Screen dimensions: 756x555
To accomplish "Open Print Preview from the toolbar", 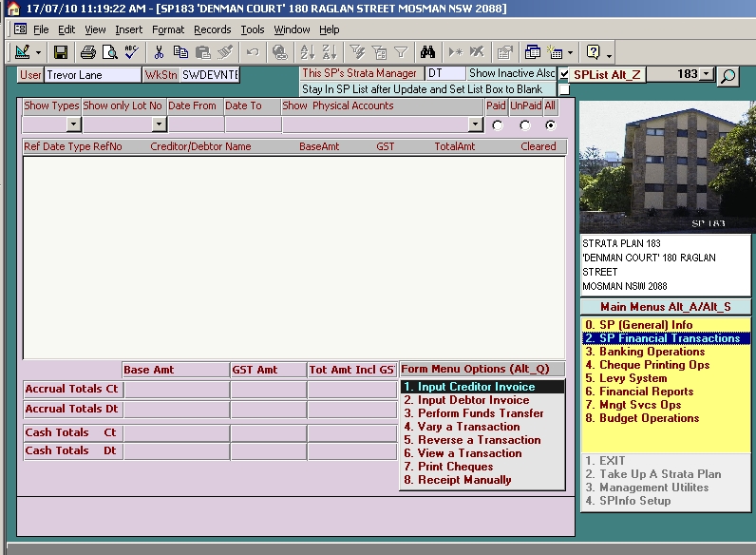I will (108, 52).
